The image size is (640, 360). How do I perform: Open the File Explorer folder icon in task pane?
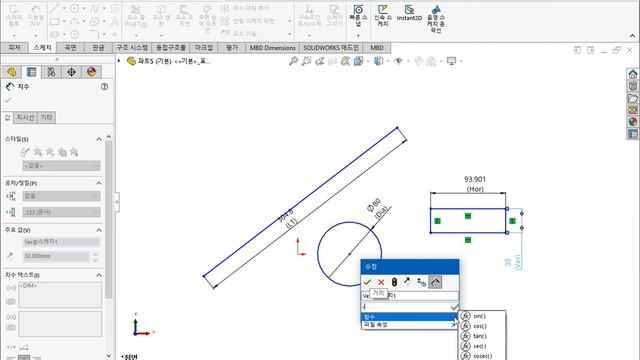click(633, 98)
